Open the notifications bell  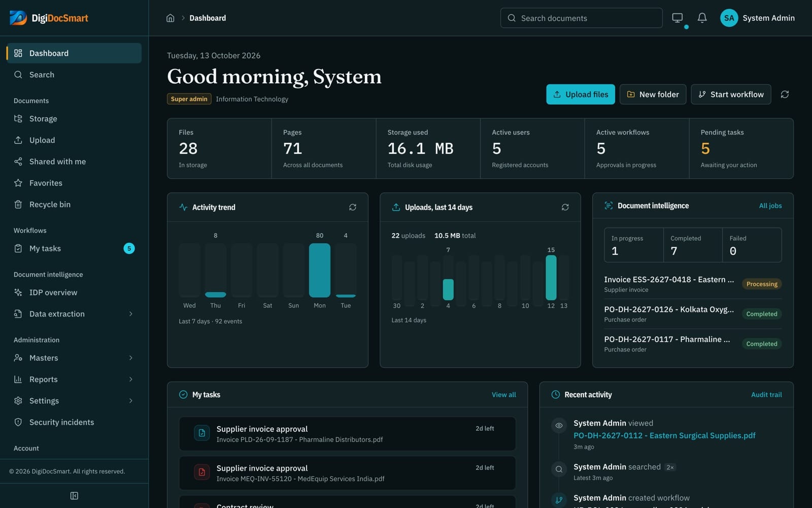(702, 18)
